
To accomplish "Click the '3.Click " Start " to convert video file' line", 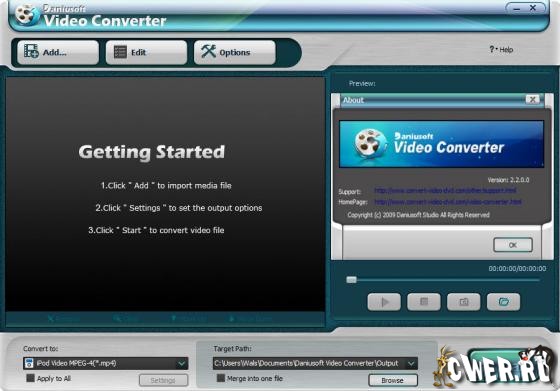I will point(156,230).
